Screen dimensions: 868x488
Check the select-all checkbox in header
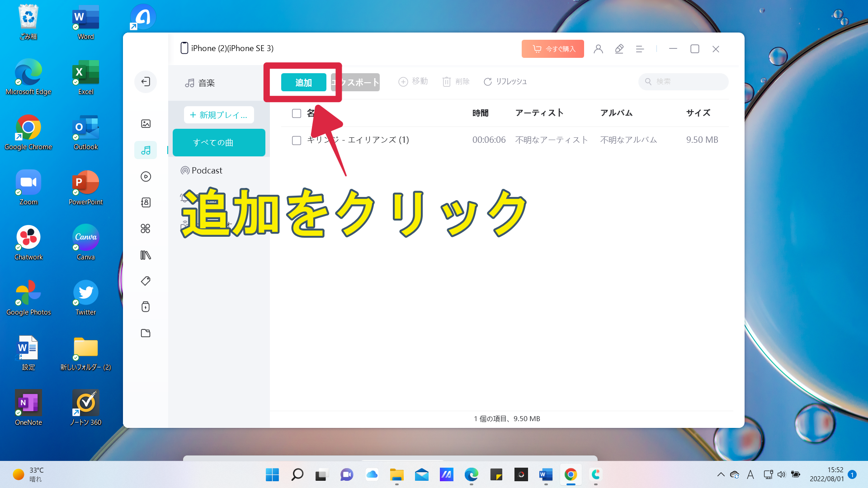point(297,113)
